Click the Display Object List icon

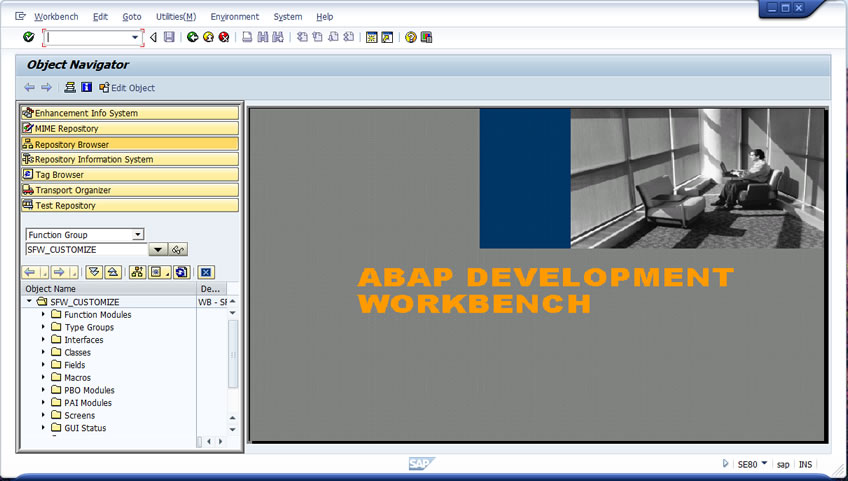coord(70,87)
